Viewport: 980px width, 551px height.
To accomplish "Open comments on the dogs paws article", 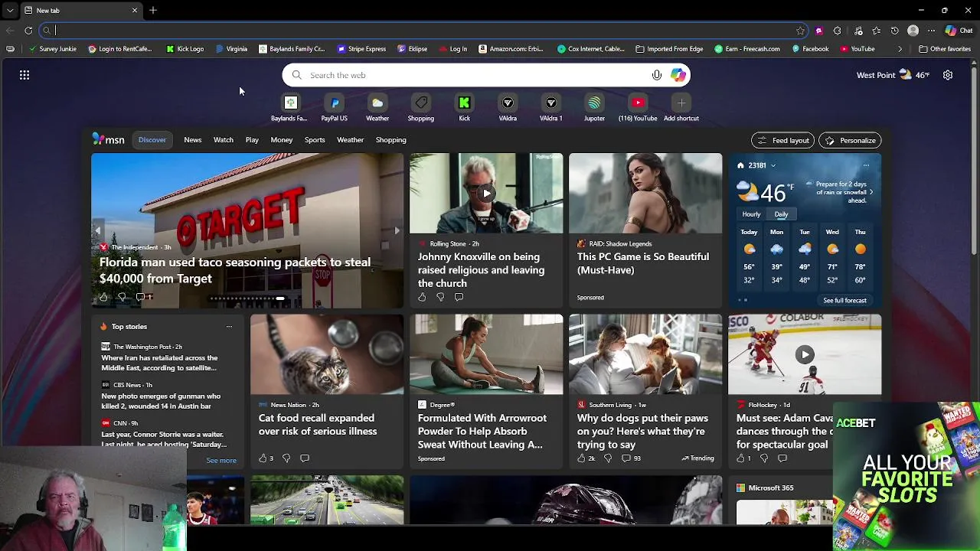I will click(x=631, y=458).
